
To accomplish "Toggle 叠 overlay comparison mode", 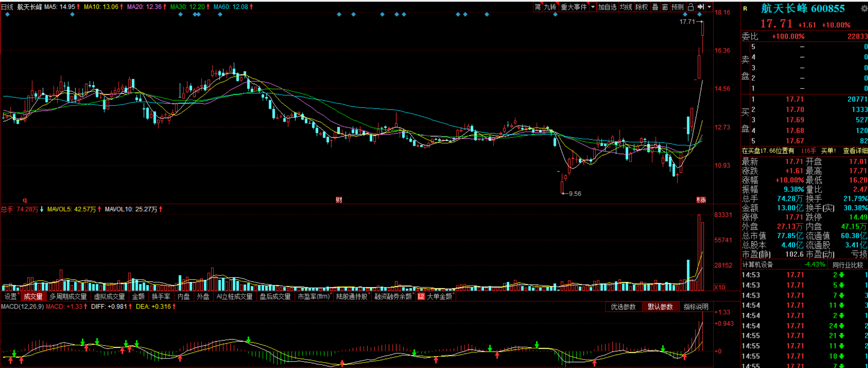I will [x=655, y=7].
